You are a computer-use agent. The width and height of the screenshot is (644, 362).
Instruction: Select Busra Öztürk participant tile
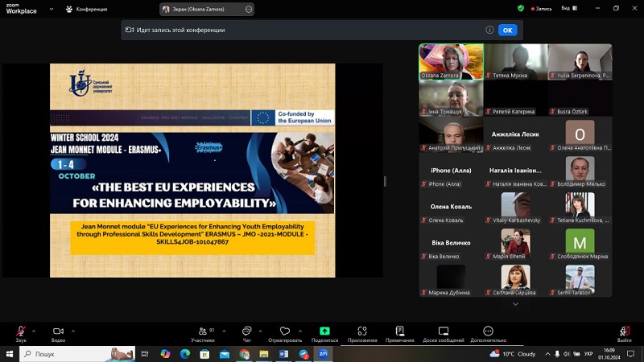click(x=580, y=98)
